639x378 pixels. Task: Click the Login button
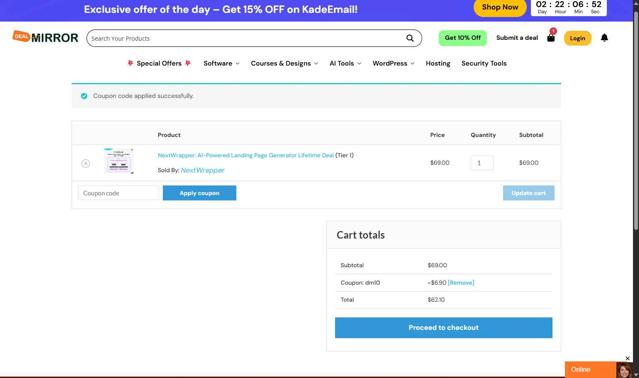tap(577, 38)
